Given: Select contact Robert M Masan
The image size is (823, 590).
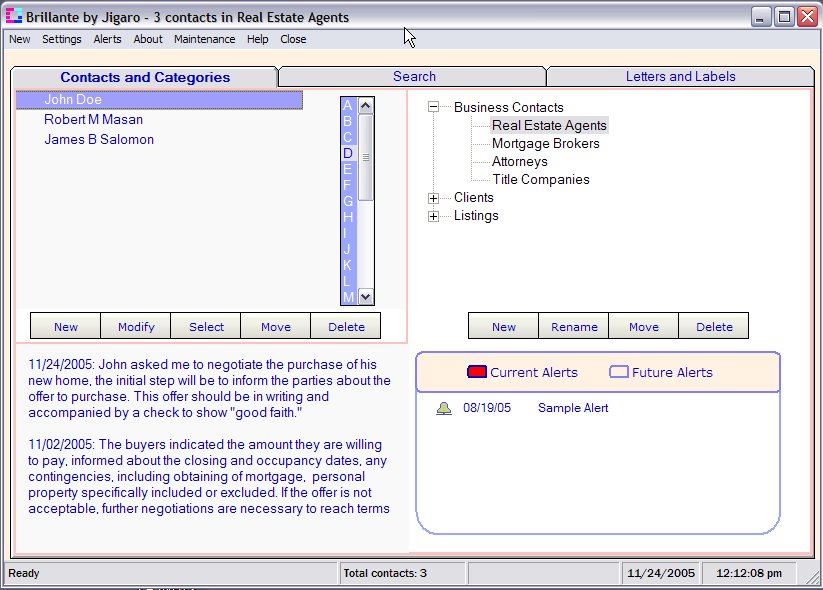Looking at the screenshot, I should 93,120.
